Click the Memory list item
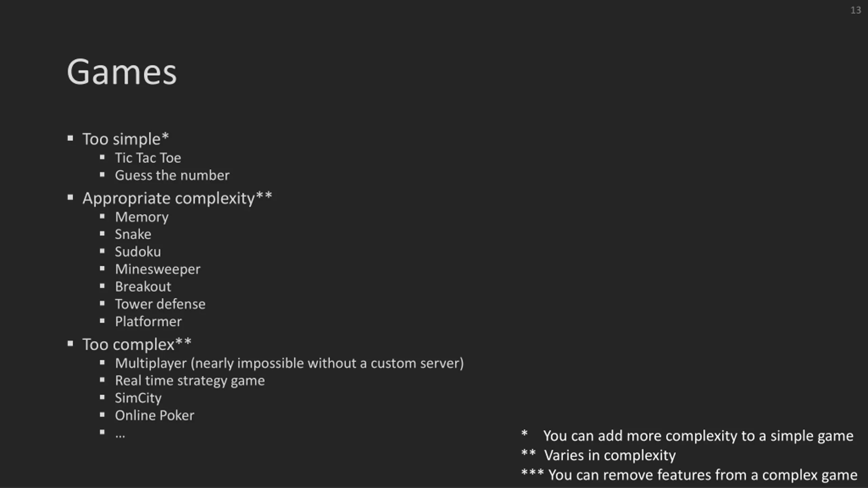868x488 pixels. point(142,217)
